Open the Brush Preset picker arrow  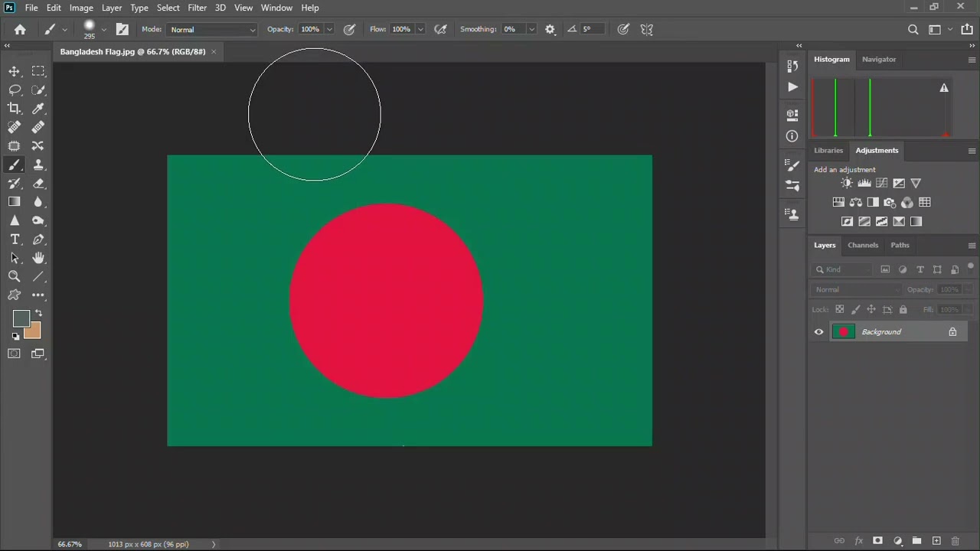[x=103, y=30]
